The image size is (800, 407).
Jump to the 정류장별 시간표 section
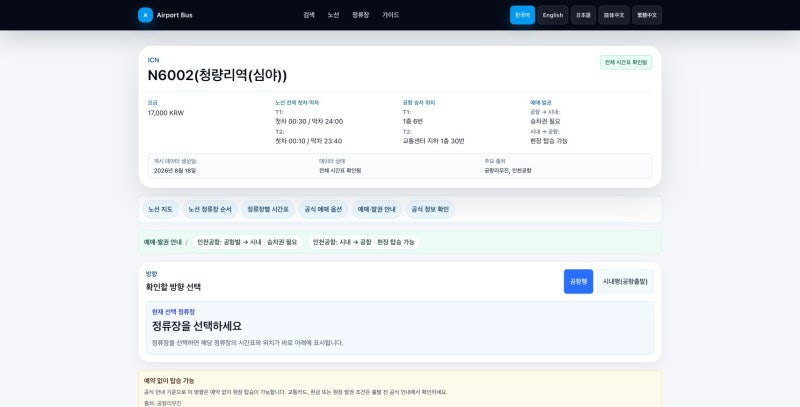pyautogui.click(x=268, y=210)
